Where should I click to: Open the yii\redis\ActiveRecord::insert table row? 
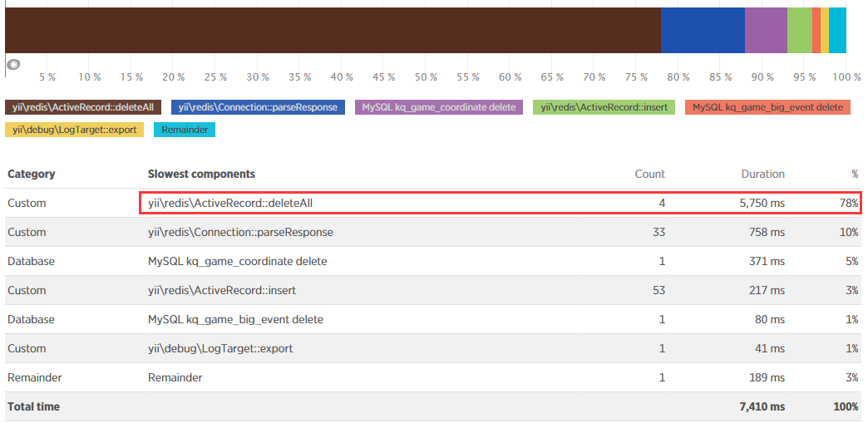pos(433,290)
